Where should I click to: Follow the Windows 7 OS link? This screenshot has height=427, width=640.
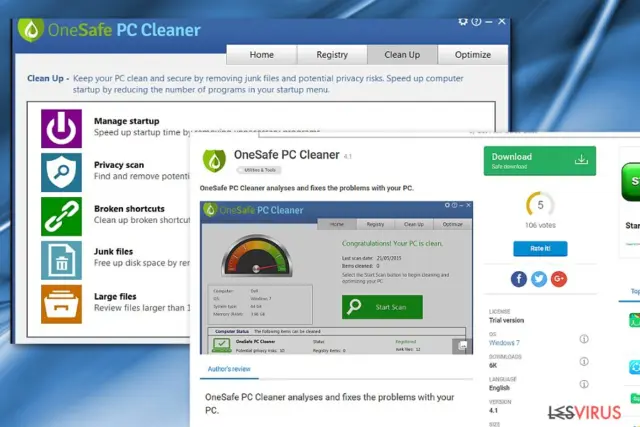[504, 343]
